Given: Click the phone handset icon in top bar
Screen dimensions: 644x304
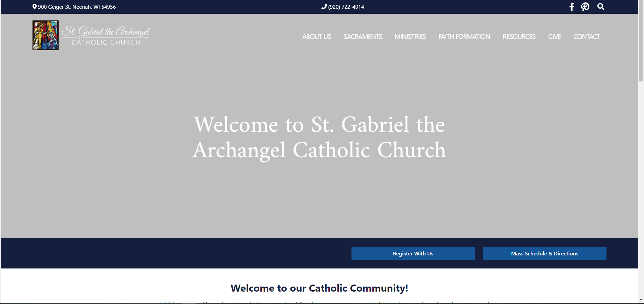Looking at the screenshot, I should (324, 7).
